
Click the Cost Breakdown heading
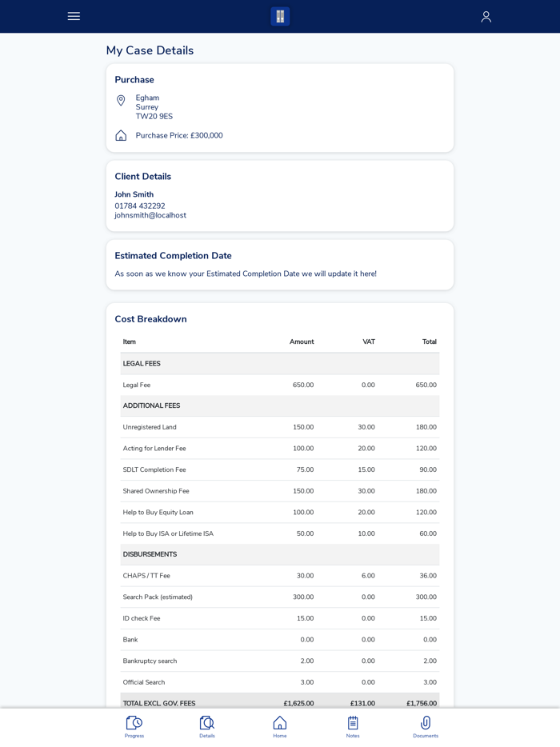150,319
